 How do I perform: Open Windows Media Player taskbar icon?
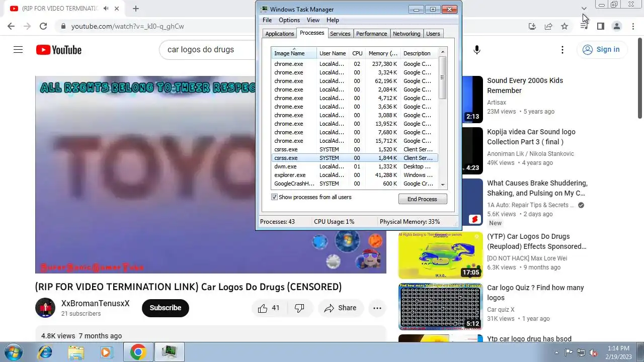(106, 352)
